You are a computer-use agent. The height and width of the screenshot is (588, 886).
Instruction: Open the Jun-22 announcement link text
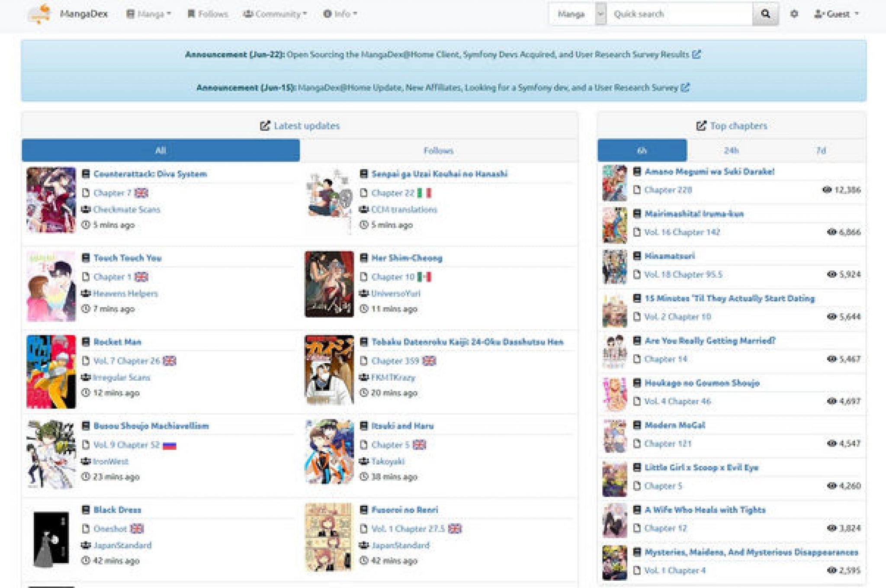point(488,55)
